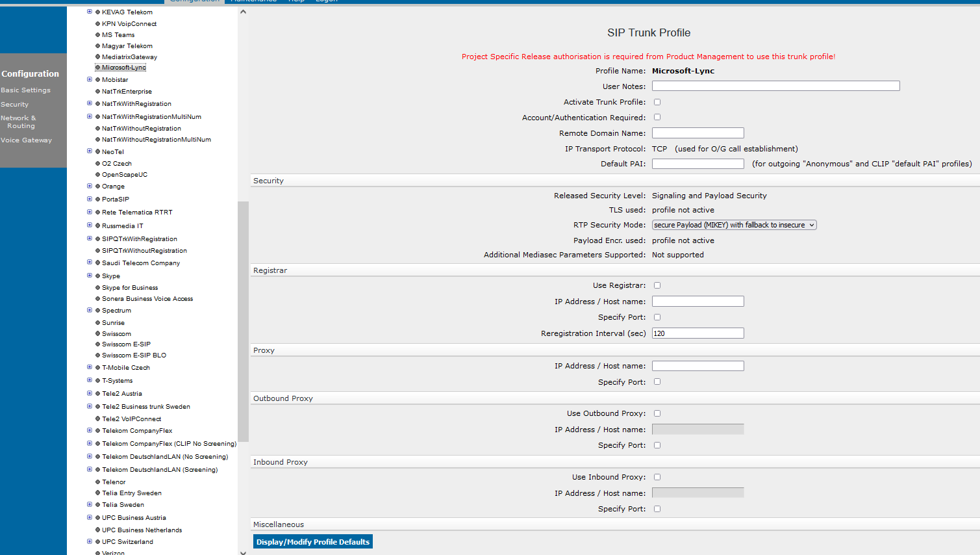Expand the KEVAG Telekom tree node
Screen dimensions: 980x555
coord(90,12)
